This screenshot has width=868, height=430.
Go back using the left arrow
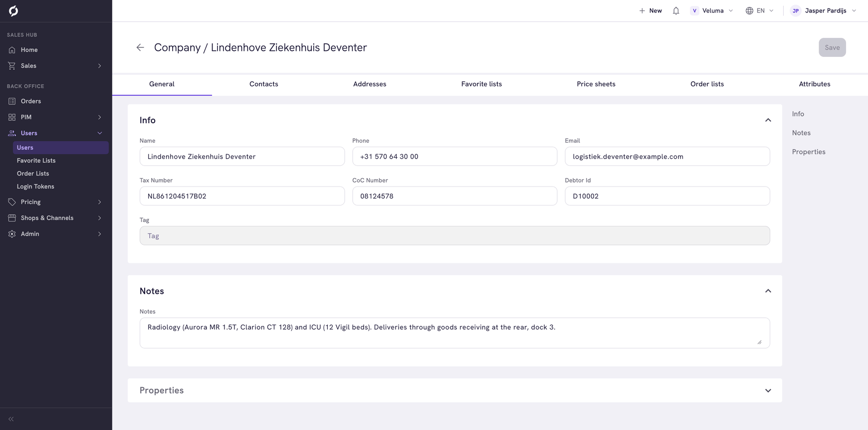(140, 47)
